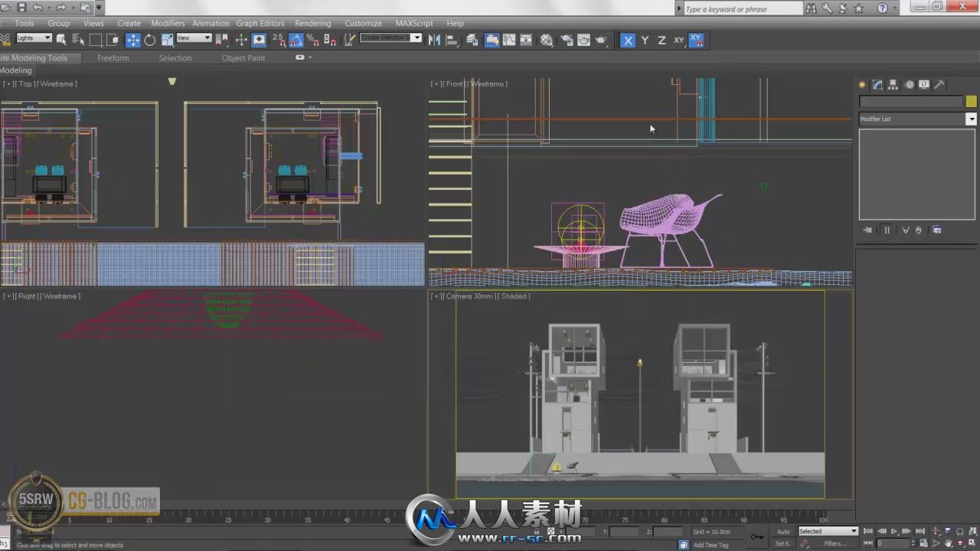
Task: Click the Undo arrow icon
Action: tap(37, 8)
